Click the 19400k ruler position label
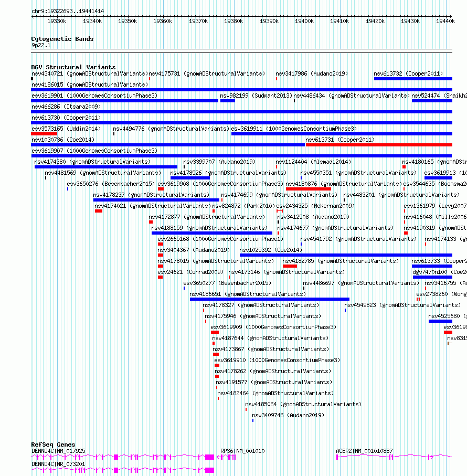 pos(304,21)
